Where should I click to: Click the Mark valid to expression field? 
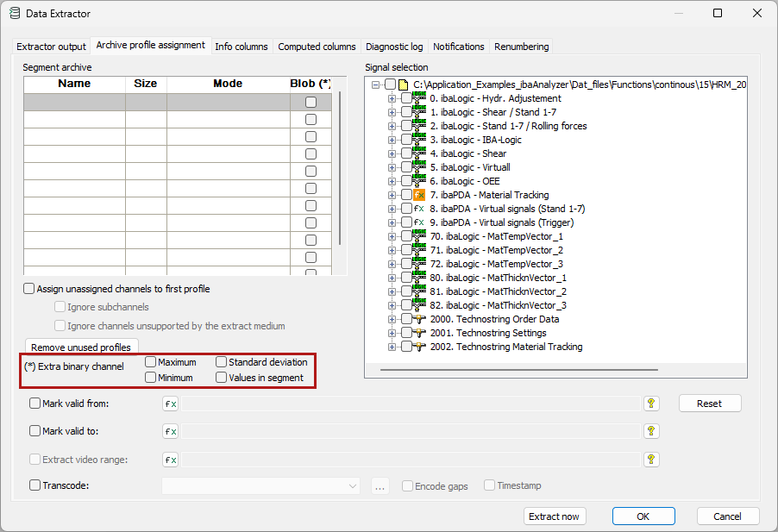coord(411,431)
